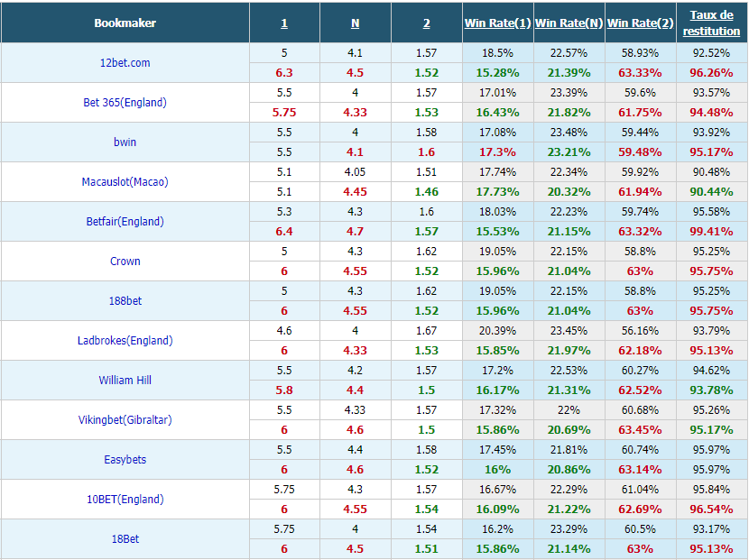Select 12bet.com win rate 58.93%
The width and height of the screenshot is (749, 560).
click(640, 52)
